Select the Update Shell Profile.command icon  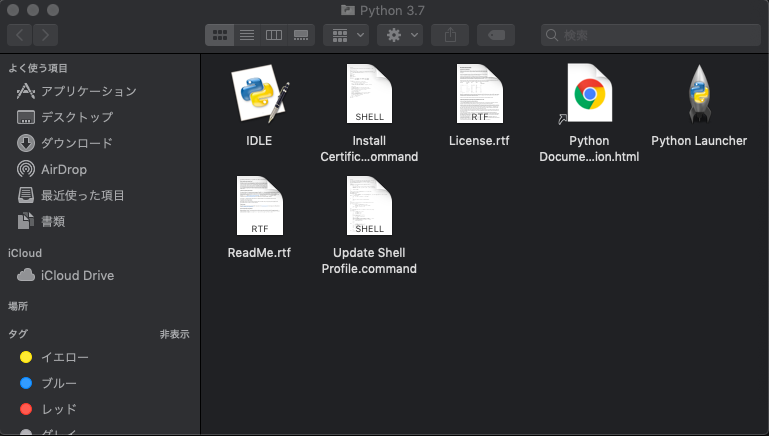click(x=369, y=205)
